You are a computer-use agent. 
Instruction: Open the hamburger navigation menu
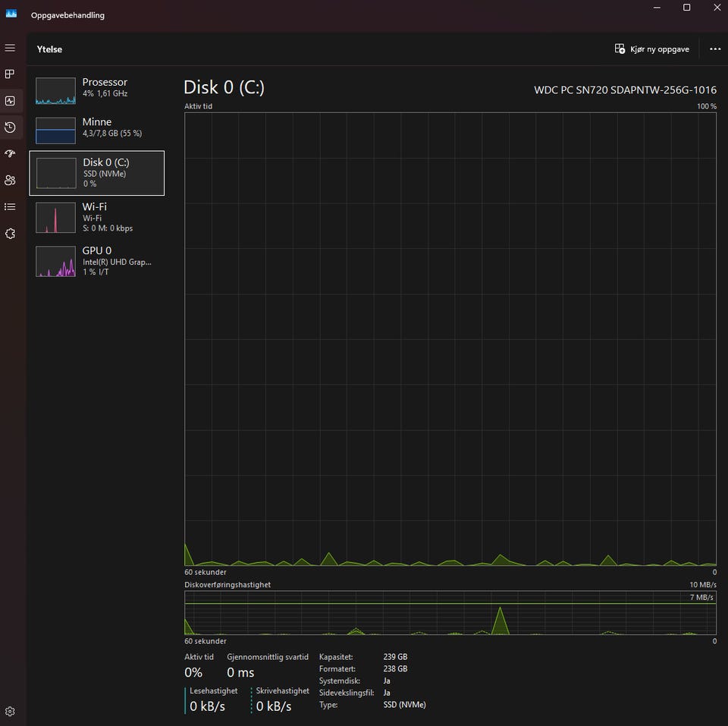[10, 48]
